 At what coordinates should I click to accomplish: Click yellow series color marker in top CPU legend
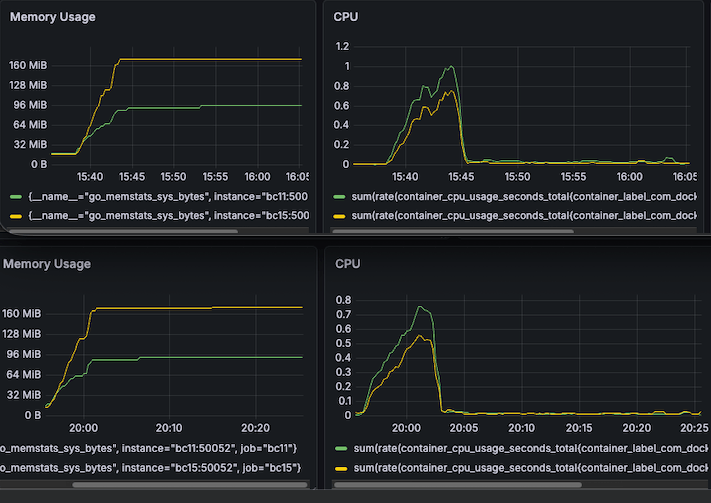[340, 215]
